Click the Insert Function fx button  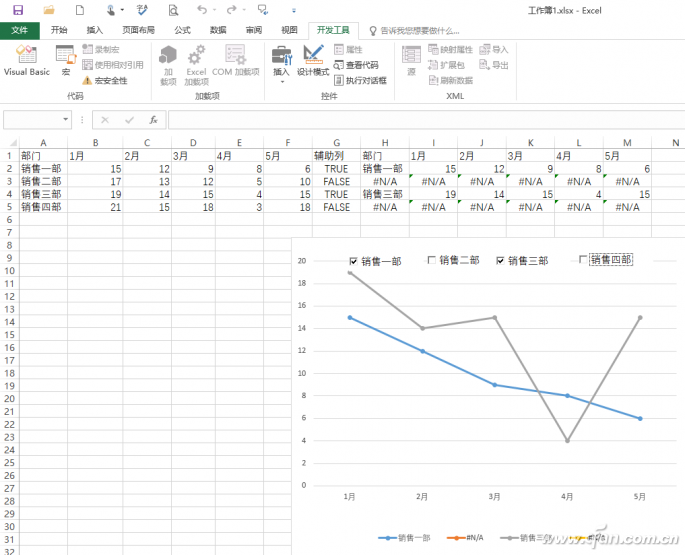point(153,120)
